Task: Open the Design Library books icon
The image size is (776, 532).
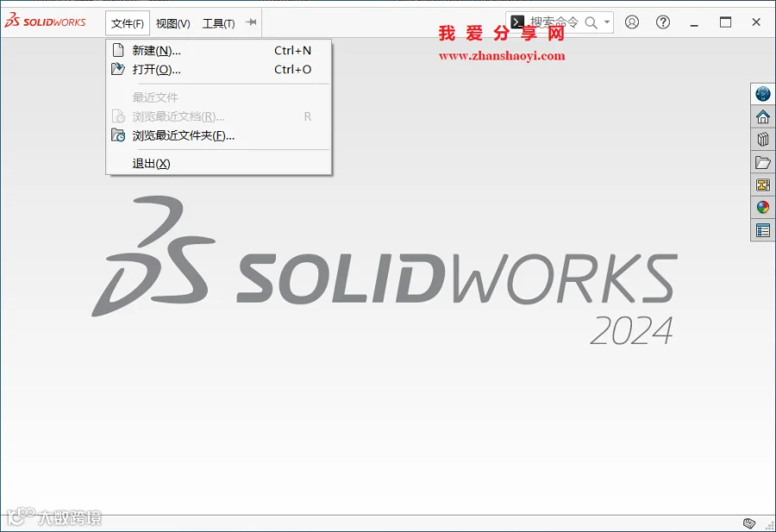Action: tap(763, 139)
